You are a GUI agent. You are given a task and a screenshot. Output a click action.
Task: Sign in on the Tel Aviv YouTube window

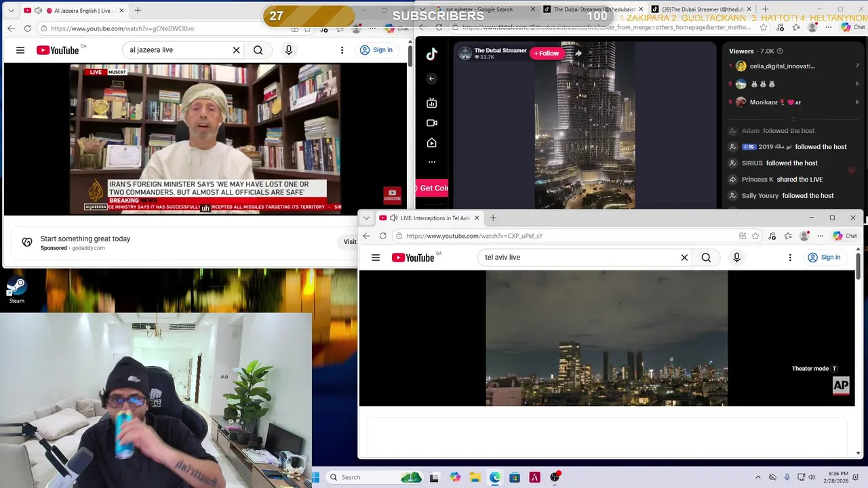tap(824, 258)
